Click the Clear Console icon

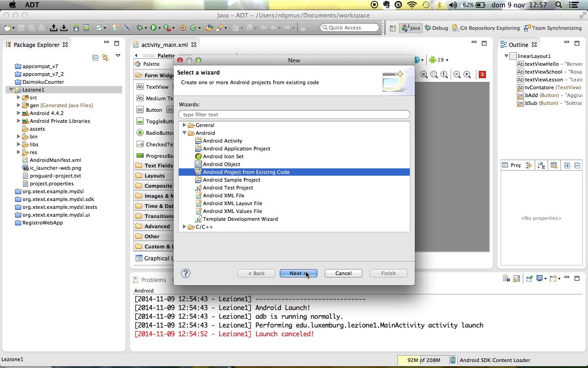[506, 278]
